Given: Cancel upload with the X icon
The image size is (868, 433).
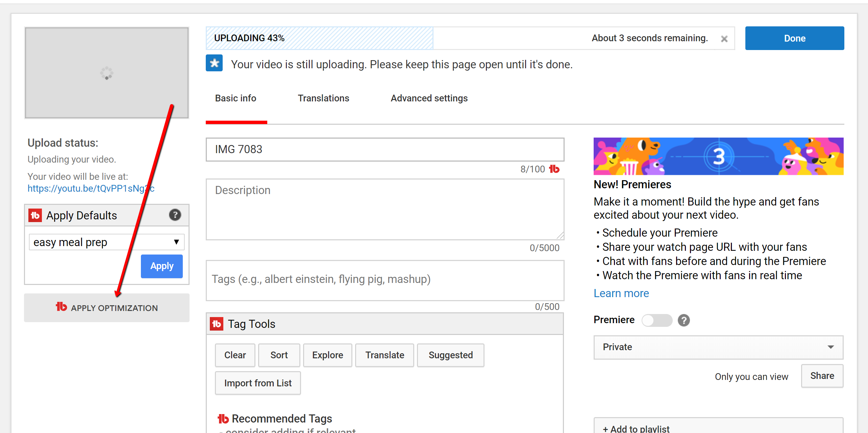Looking at the screenshot, I should 724,39.
